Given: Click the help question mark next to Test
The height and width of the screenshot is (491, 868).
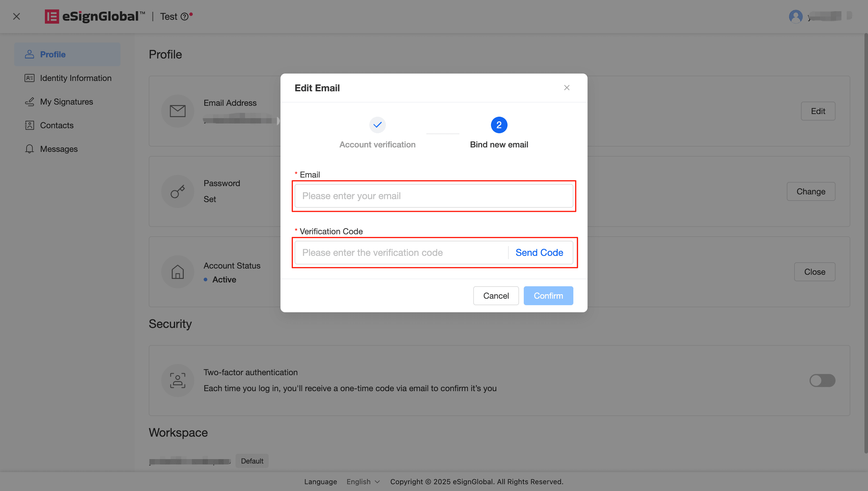Looking at the screenshot, I should tap(184, 17).
